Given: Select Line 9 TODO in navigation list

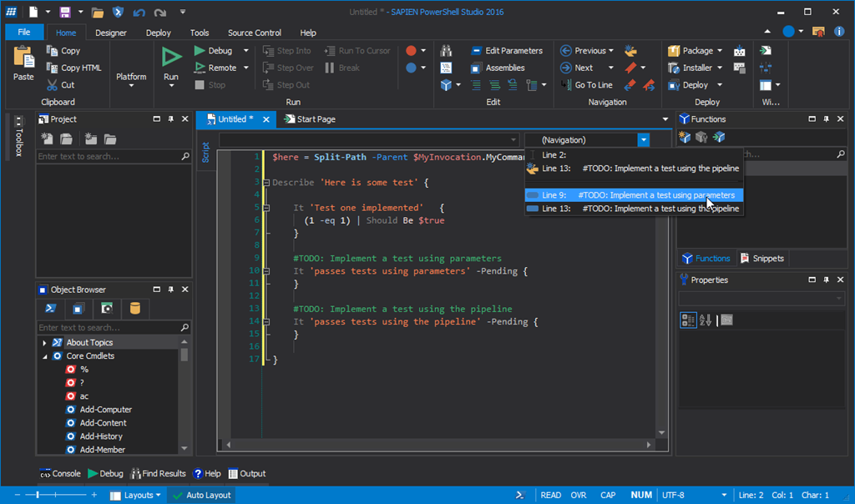Looking at the screenshot, I should pyautogui.click(x=634, y=195).
